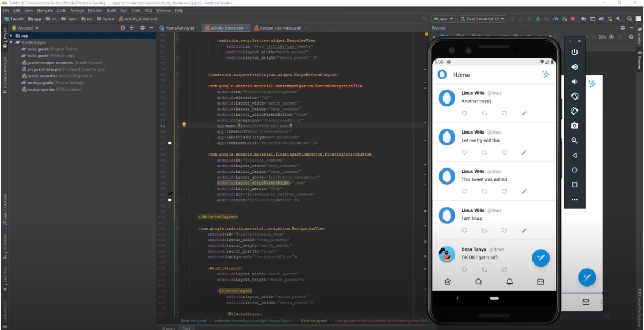Tap the emulator Back triangle button
The width and height of the screenshot is (644, 330).
574,155
